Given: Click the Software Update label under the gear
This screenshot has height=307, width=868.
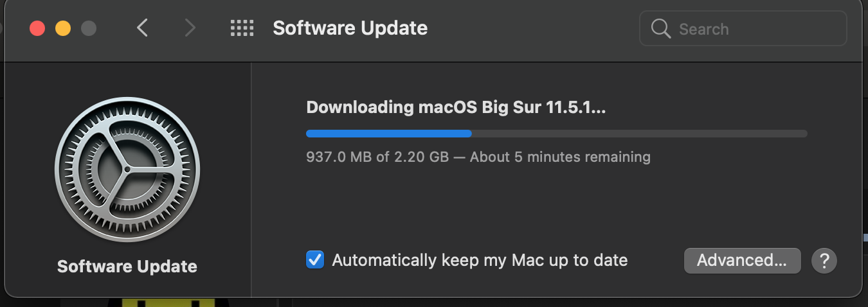Looking at the screenshot, I should pos(127,267).
